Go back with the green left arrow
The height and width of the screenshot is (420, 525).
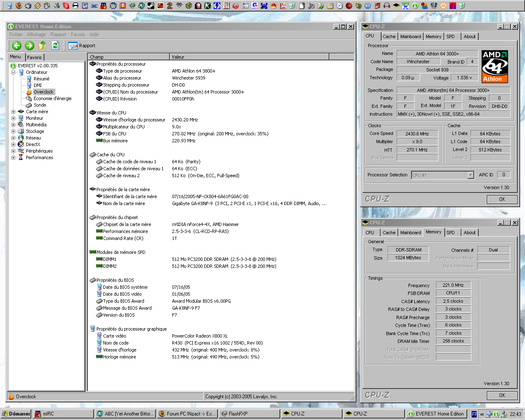[x=16, y=46]
